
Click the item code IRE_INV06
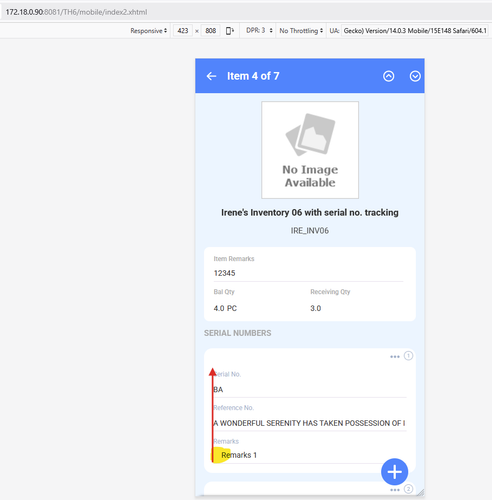coord(310,231)
